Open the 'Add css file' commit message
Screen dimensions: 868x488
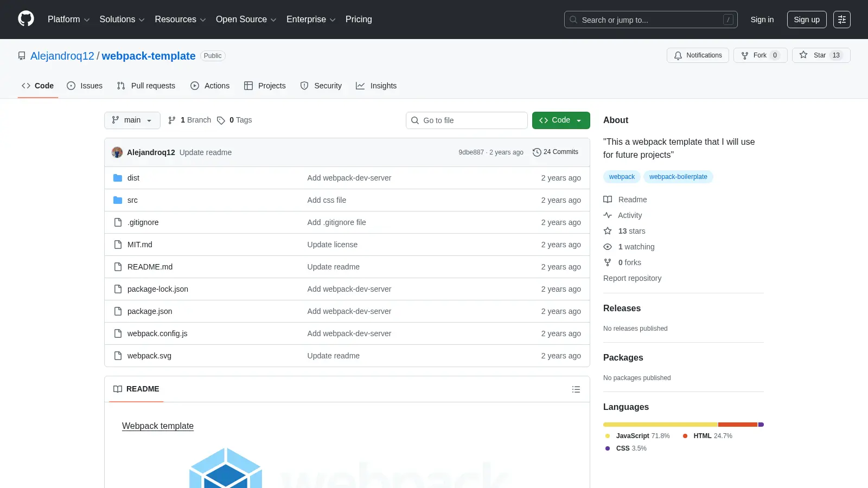(327, 200)
